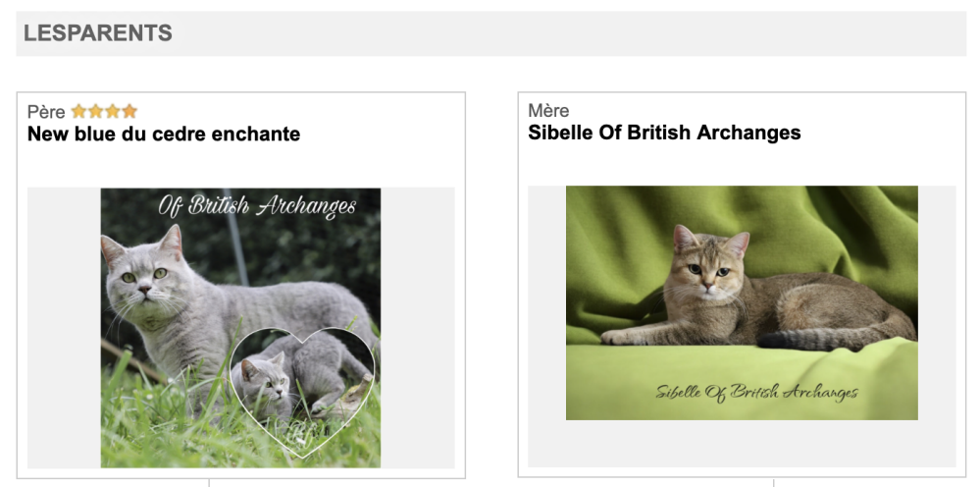
Task: Click the white Of British Archanges watermark
Action: tap(257, 206)
